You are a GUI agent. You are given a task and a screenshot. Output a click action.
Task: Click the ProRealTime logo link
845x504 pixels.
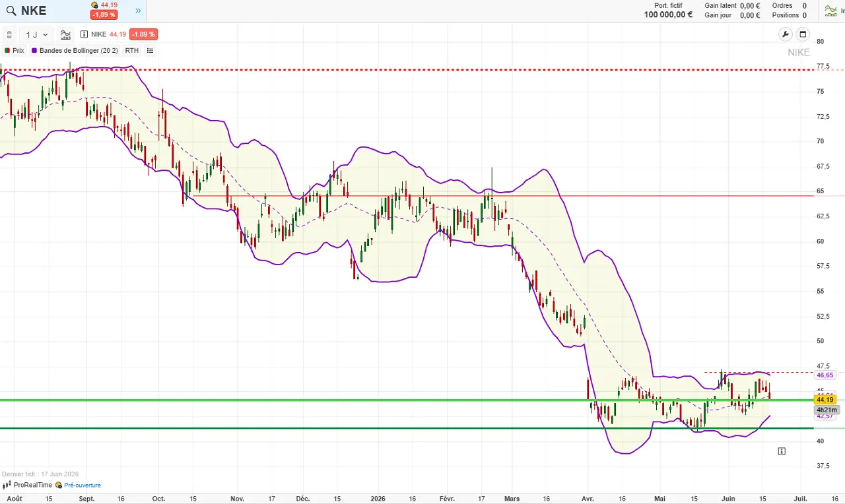[27, 485]
